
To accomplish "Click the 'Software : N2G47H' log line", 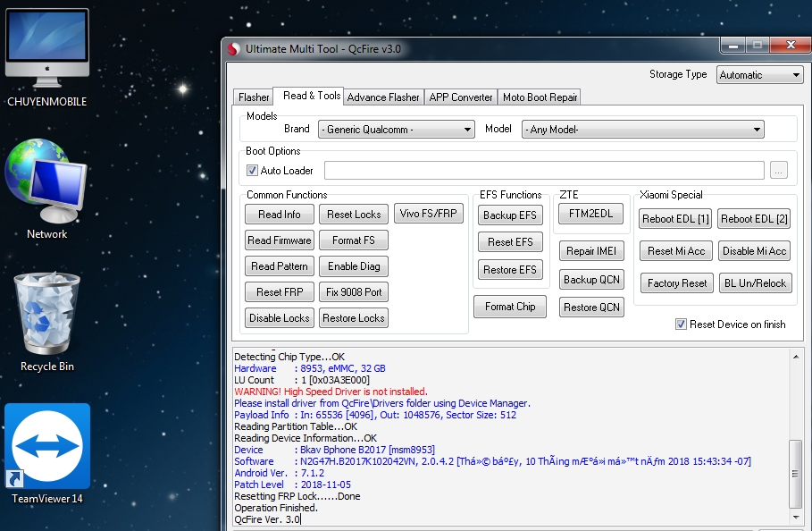I will pos(492,461).
